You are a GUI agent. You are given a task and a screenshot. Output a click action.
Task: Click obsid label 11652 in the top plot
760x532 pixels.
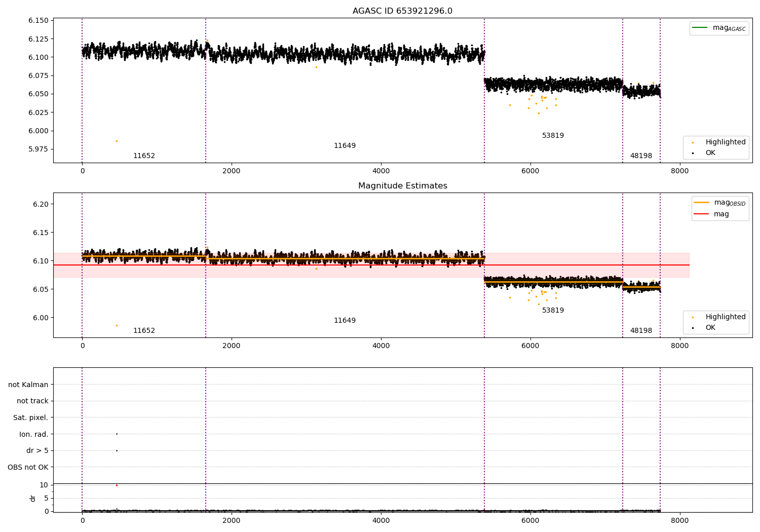(x=144, y=156)
